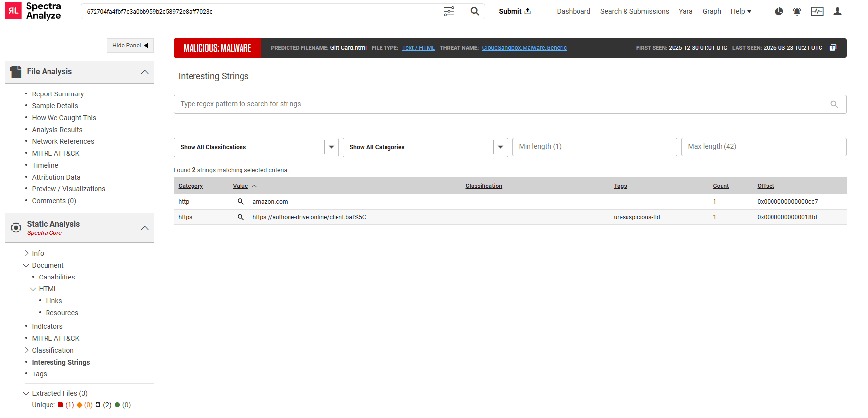This screenshot has width=868, height=418.
Task: Collapse the File Analysis section
Action: click(145, 72)
